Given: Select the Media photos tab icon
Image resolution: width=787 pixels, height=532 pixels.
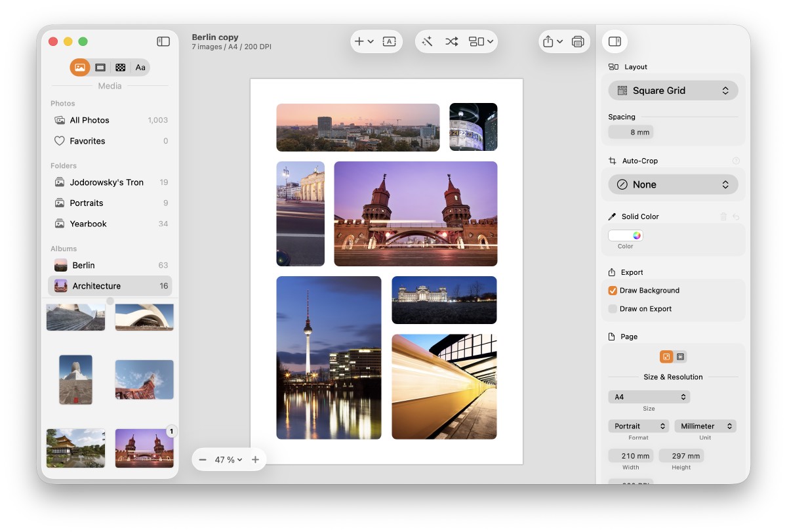Looking at the screenshot, I should (80, 67).
